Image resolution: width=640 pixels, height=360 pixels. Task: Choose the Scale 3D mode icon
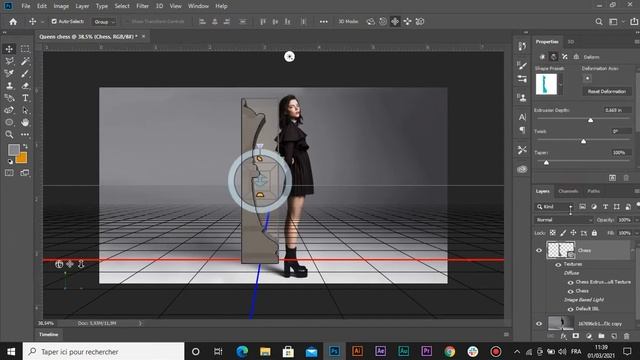420,22
